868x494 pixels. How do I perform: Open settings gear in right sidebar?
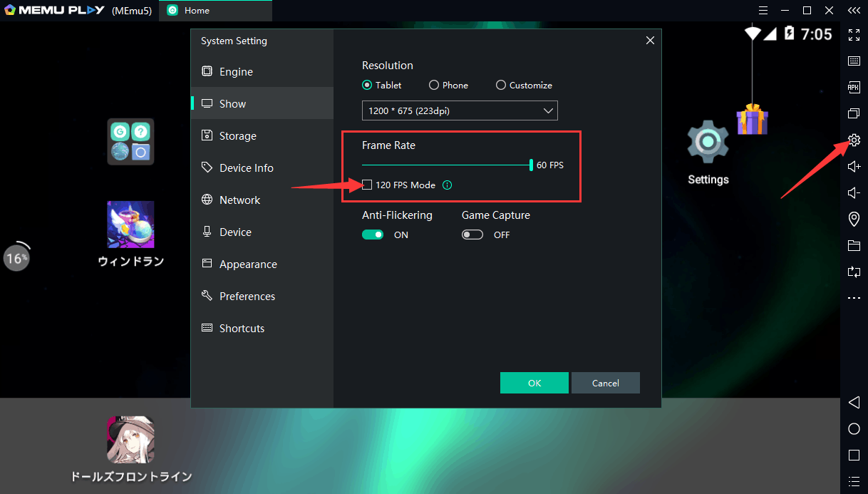(x=854, y=140)
